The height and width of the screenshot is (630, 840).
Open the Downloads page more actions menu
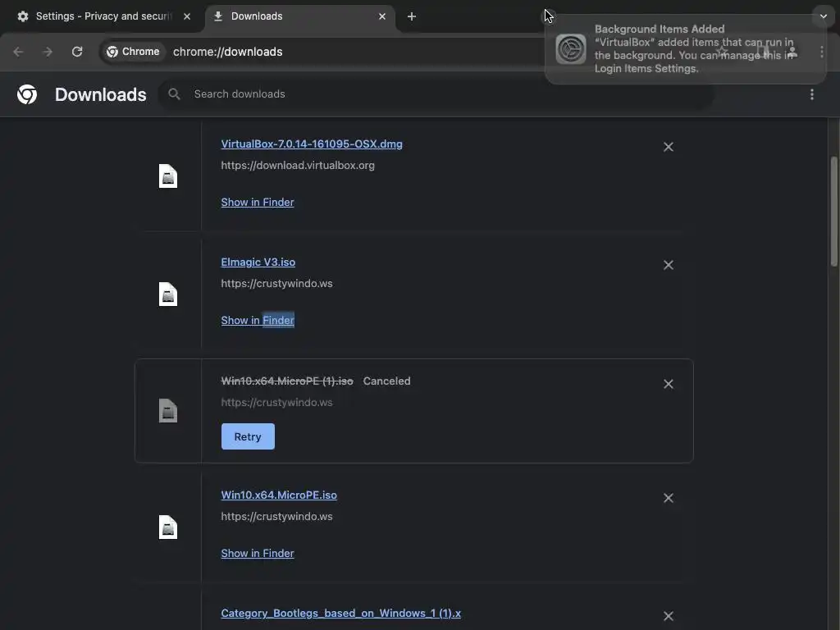[812, 94]
